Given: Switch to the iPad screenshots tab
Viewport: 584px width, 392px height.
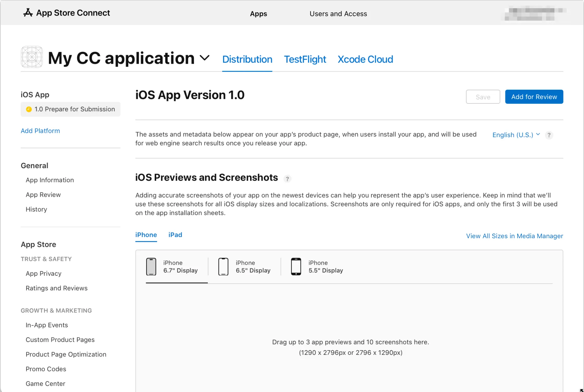Looking at the screenshot, I should [175, 235].
